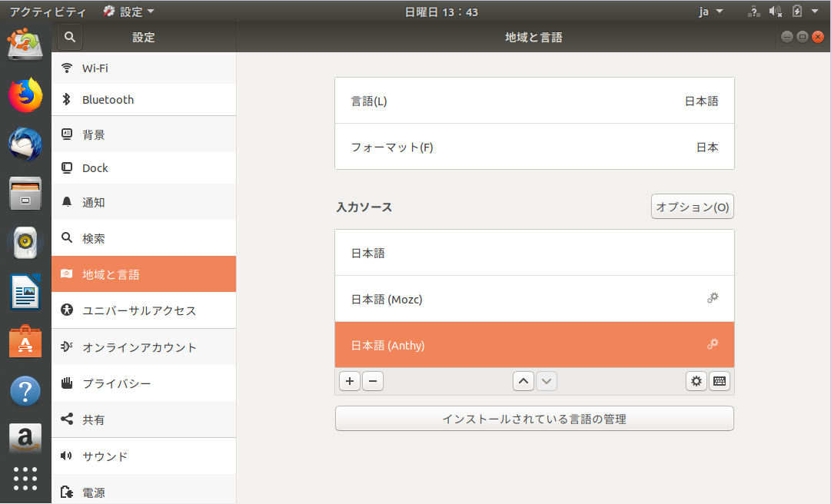This screenshot has height=504, width=831.
Task: Open the 設定 app menu in top bar
Action: point(129,12)
